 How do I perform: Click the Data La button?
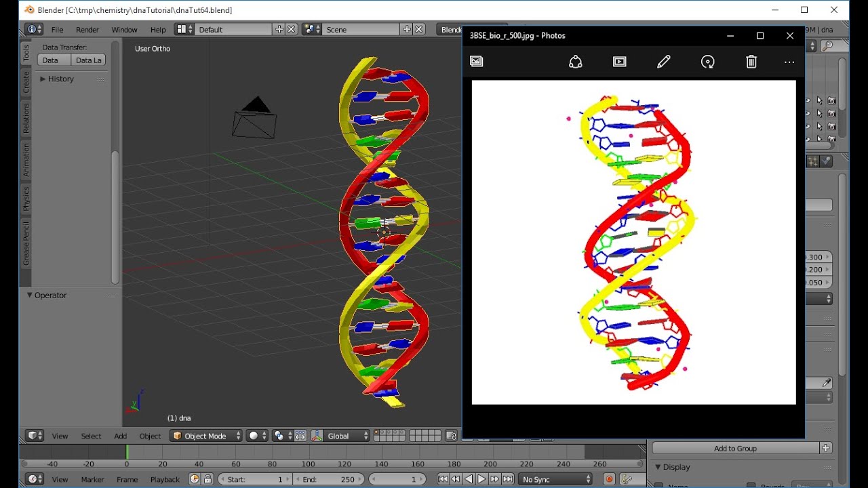pyautogui.click(x=89, y=60)
